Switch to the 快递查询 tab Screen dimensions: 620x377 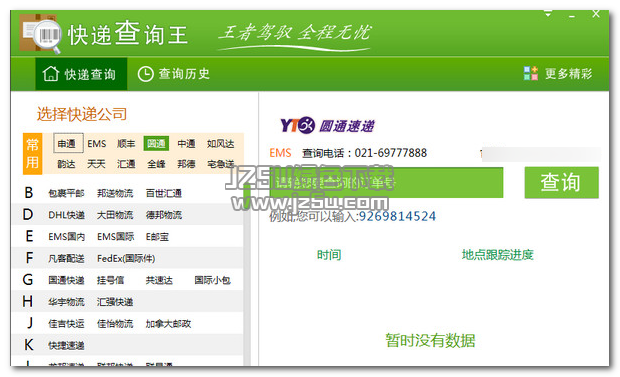tap(81, 74)
